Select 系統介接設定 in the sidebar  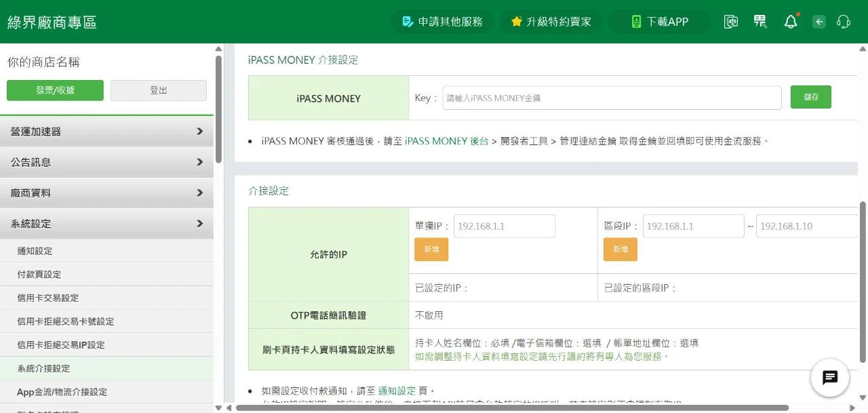point(106,368)
